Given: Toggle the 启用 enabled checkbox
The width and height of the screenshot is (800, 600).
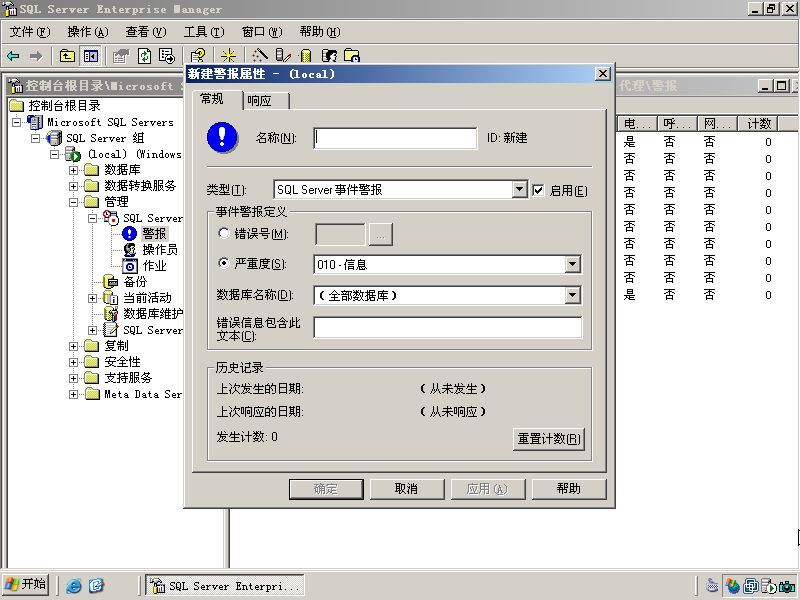Looking at the screenshot, I should pyautogui.click(x=538, y=190).
